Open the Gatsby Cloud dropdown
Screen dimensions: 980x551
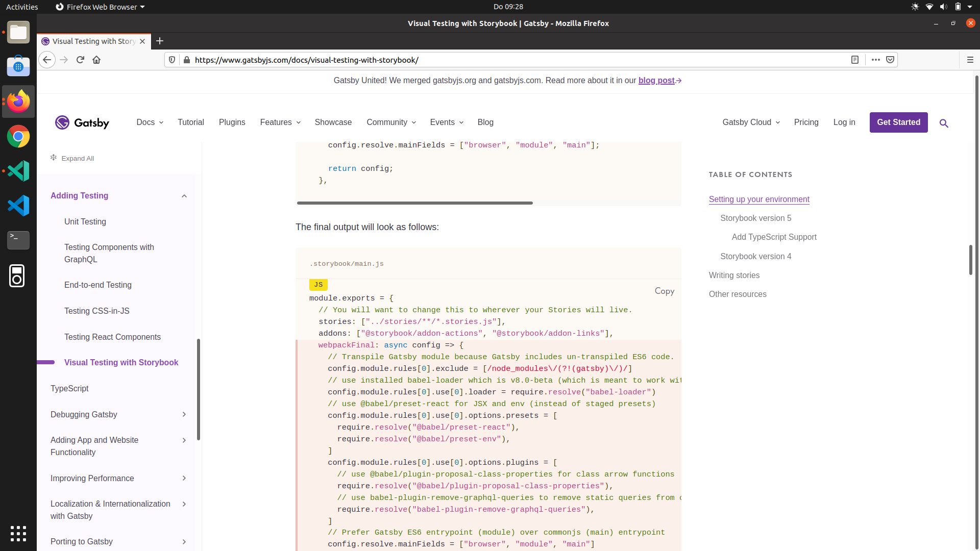pos(750,122)
